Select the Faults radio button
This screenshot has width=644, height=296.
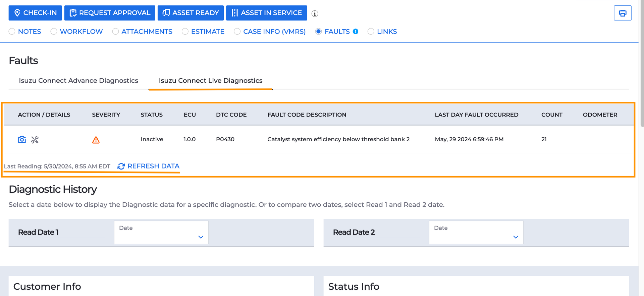319,32
